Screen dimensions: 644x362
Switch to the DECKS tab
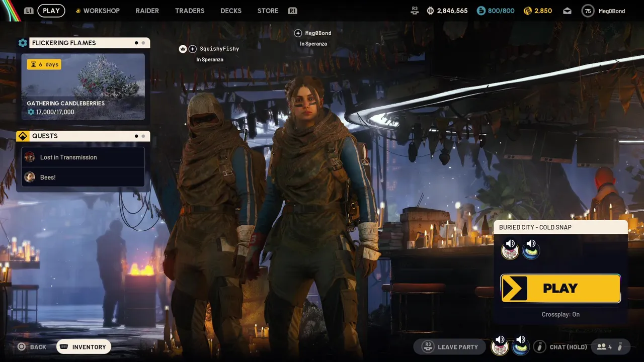click(231, 11)
